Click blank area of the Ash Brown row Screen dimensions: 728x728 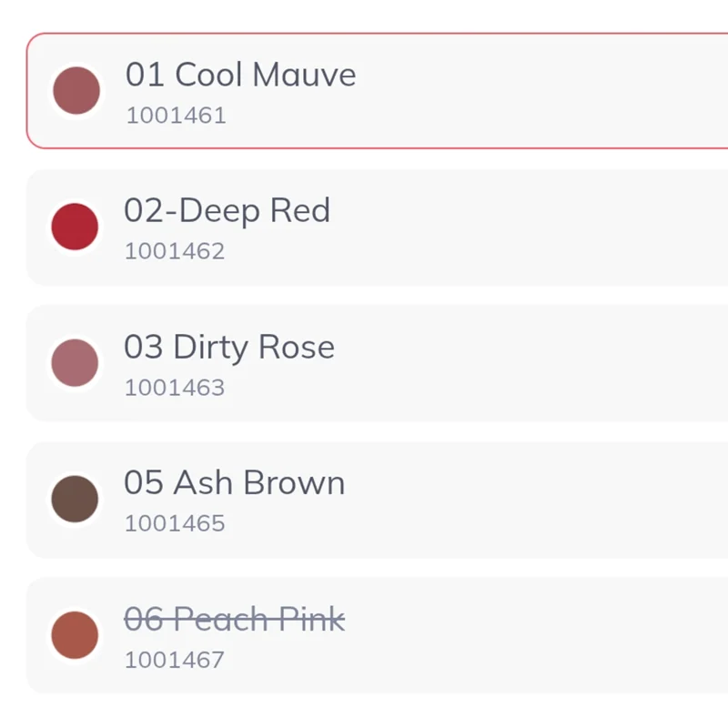(x=546, y=500)
